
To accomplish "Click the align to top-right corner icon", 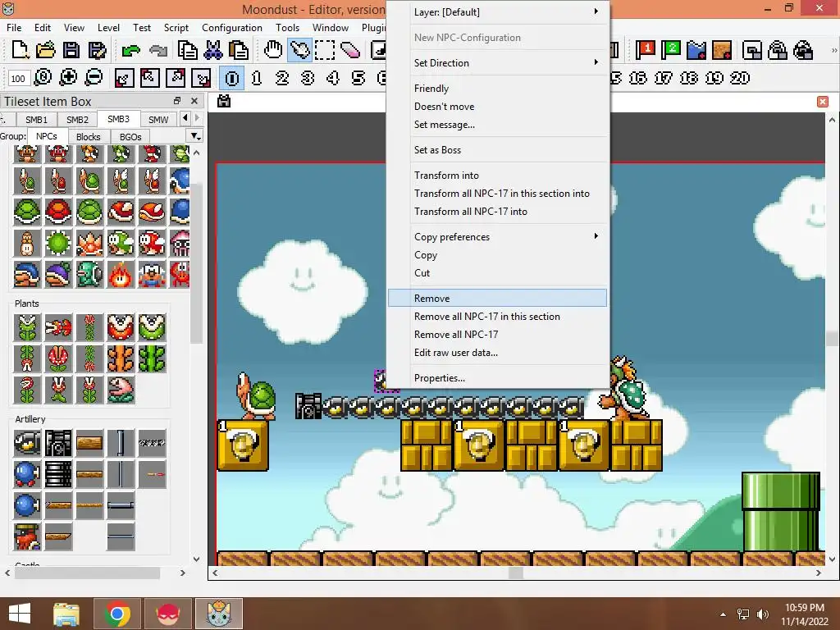I will pos(176,78).
